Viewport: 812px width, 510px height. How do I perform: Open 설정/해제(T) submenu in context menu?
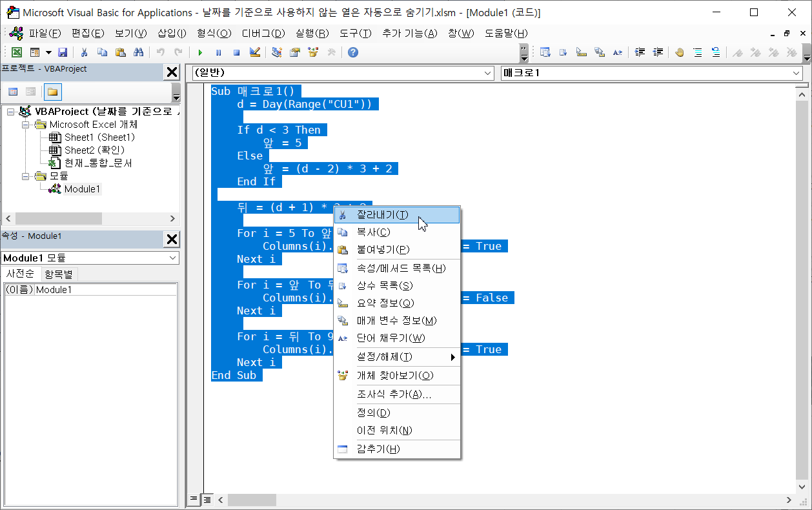[x=396, y=357]
